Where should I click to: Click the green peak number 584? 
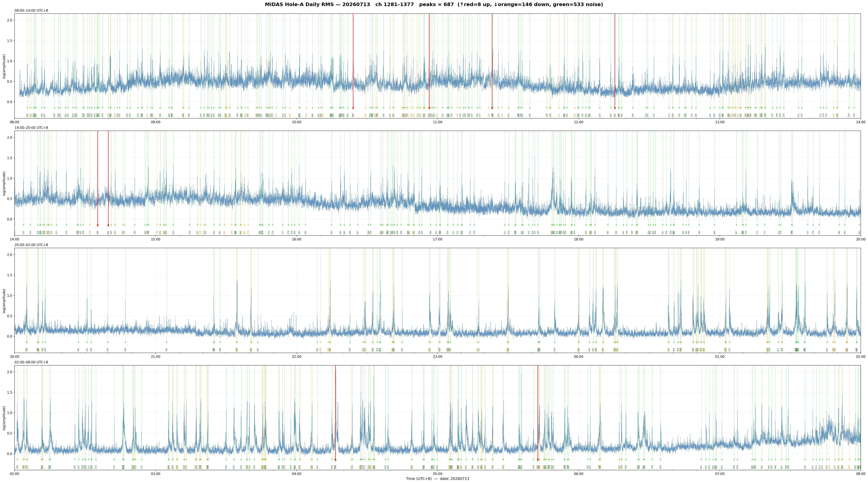[x=386, y=467]
